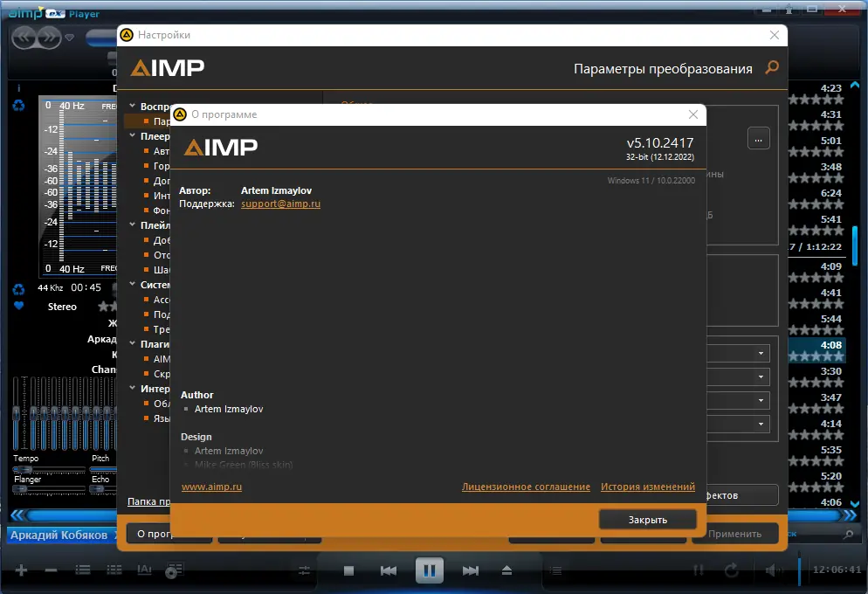Click the Pause playback button
Screen dimensions: 868x594
(x=429, y=570)
